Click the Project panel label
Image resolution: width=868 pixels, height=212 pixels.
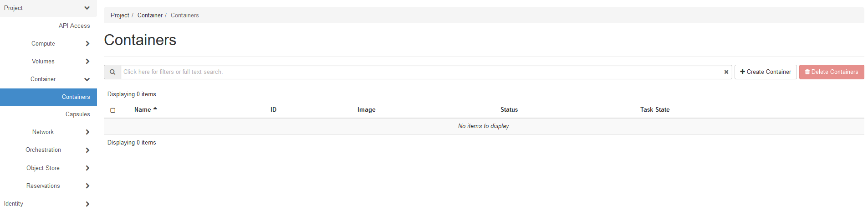[x=13, y=8]
